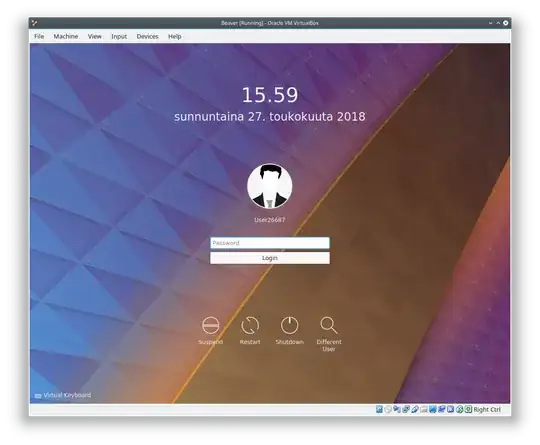Open the Devices menu
This screenshot has height=445, width=540.
[x=147, y=36]
